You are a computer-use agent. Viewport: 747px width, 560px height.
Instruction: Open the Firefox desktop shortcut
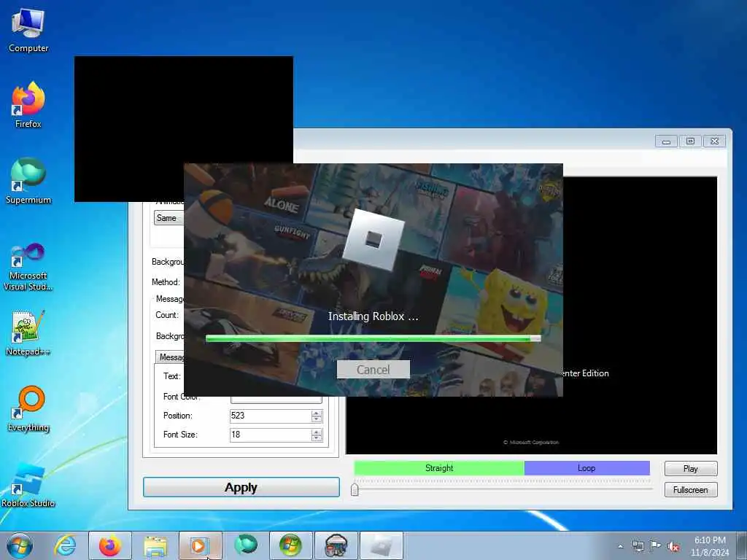[28, 105]
